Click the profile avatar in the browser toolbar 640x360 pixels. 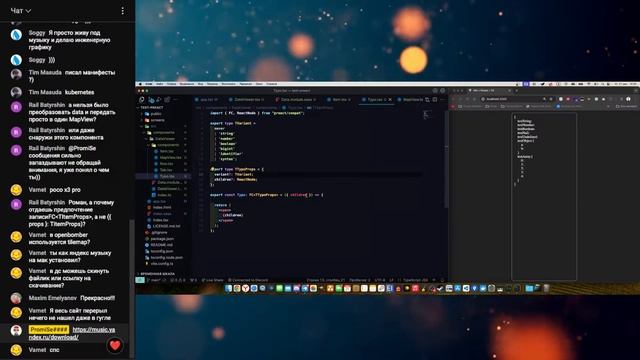pos(628,99)
